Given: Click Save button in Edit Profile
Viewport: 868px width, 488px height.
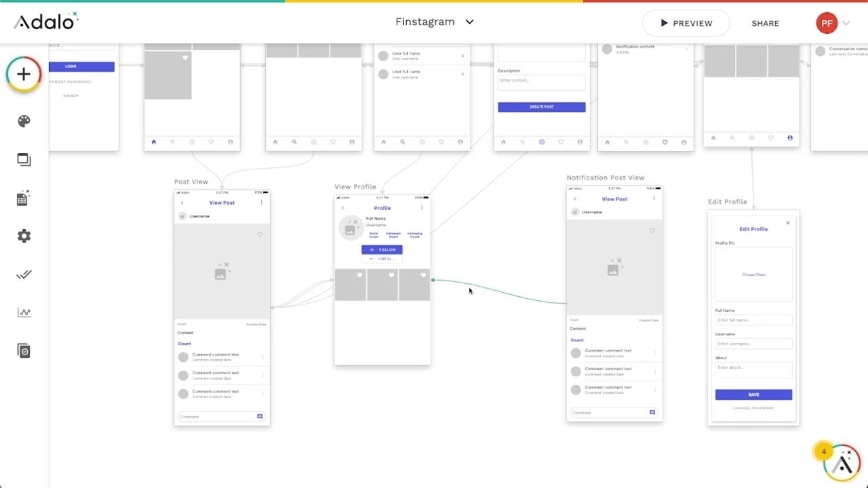Looking at the screenshot, I should [753, 394].
